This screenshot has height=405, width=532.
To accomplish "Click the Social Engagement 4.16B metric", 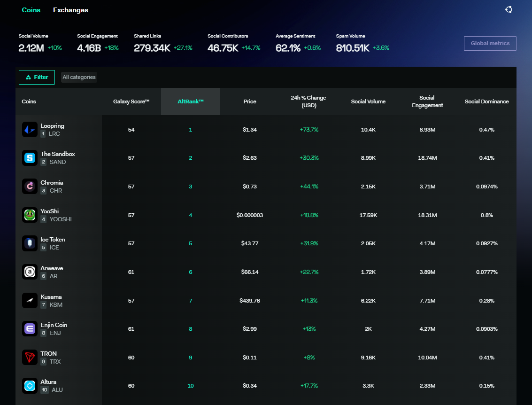I will tap(98, 44).
